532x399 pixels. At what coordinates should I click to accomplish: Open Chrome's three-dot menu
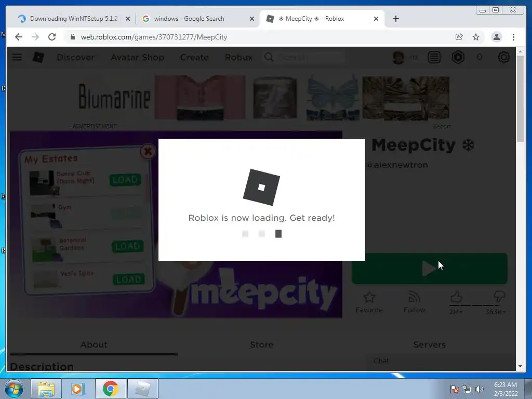coord(513,37)
